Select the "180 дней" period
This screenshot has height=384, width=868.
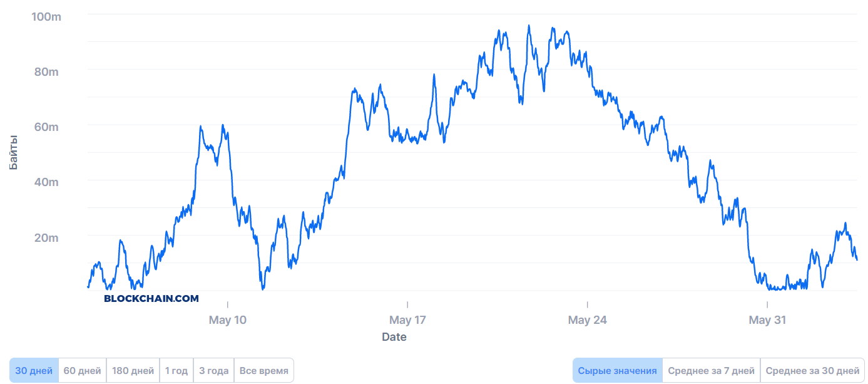133,370
